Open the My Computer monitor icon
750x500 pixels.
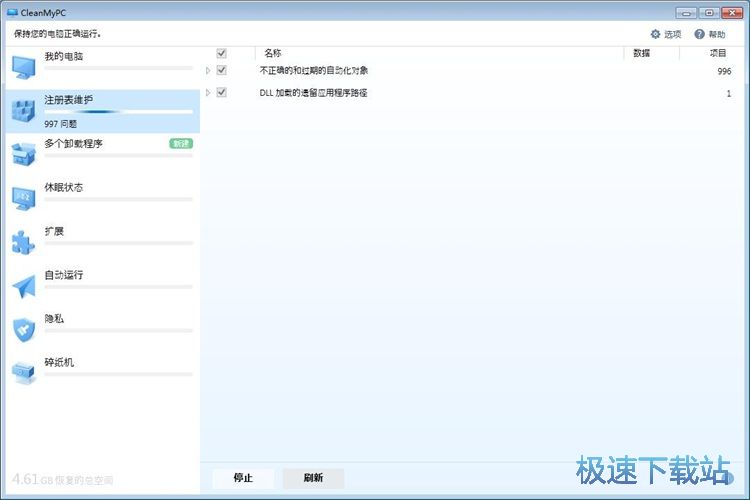pyautogui.click(x=23, y=67)
